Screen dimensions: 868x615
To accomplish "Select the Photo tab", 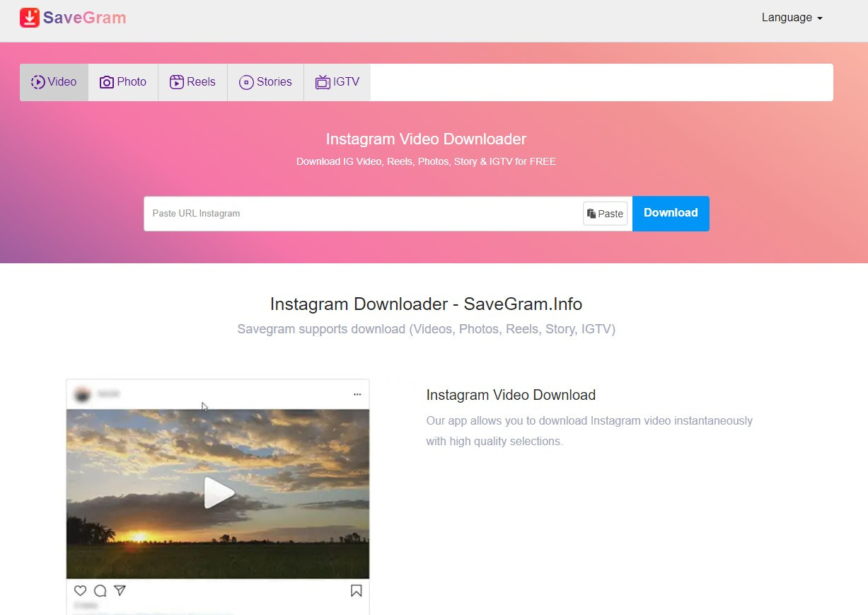I will pos(123,82).
